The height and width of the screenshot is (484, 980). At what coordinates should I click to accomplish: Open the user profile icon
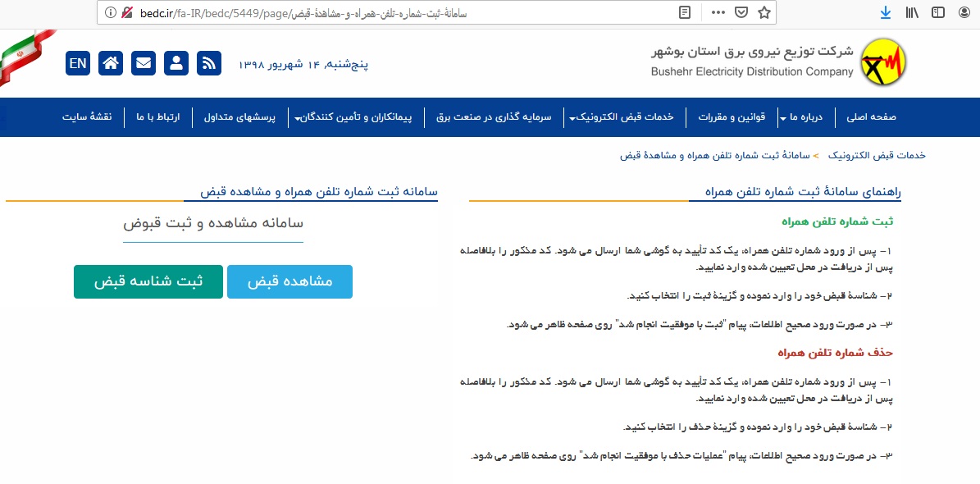(x=176, y=63)
